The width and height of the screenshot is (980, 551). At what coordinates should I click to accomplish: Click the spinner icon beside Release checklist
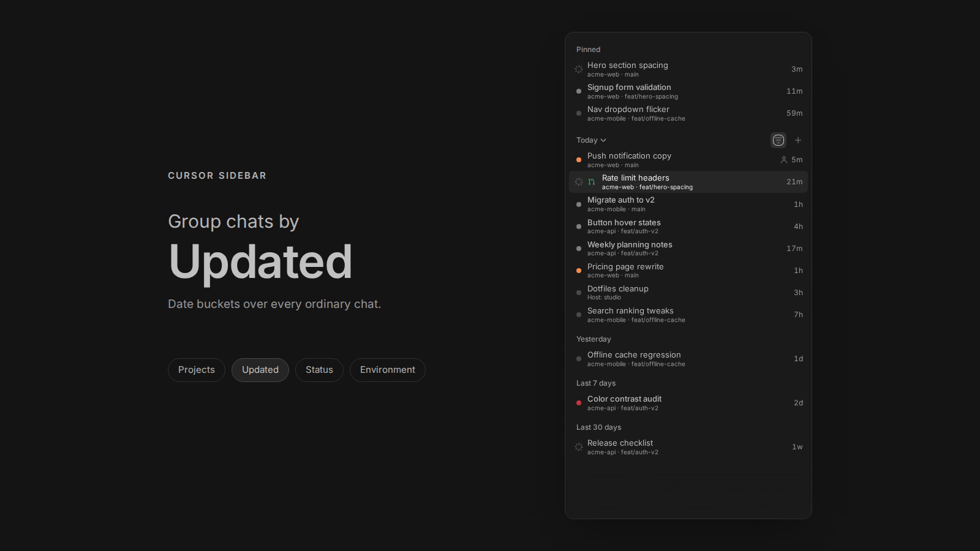(579, 447)
